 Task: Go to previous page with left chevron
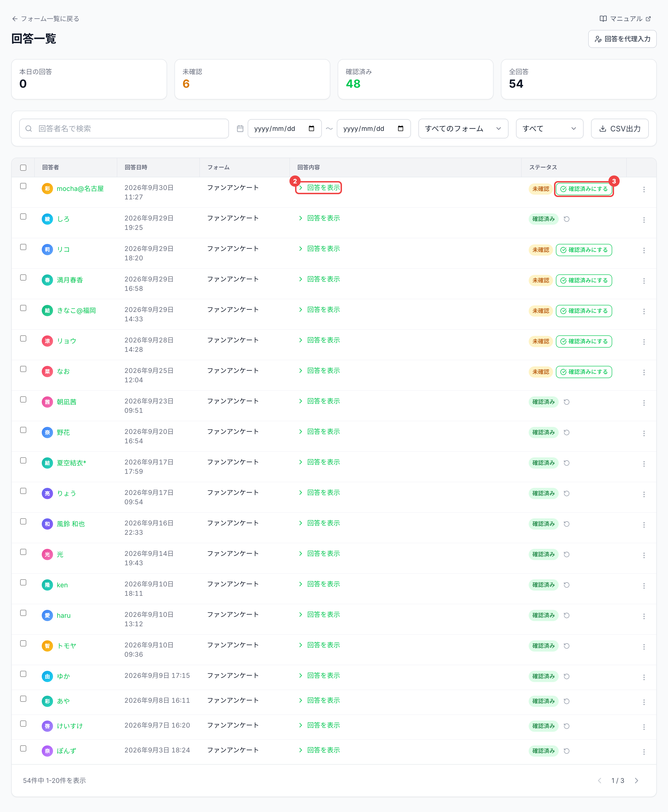[x=600, y=780]
